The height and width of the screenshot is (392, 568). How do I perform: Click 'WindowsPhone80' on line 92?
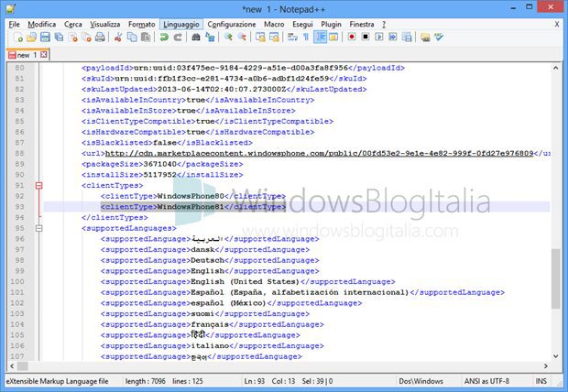pos(191,196)
